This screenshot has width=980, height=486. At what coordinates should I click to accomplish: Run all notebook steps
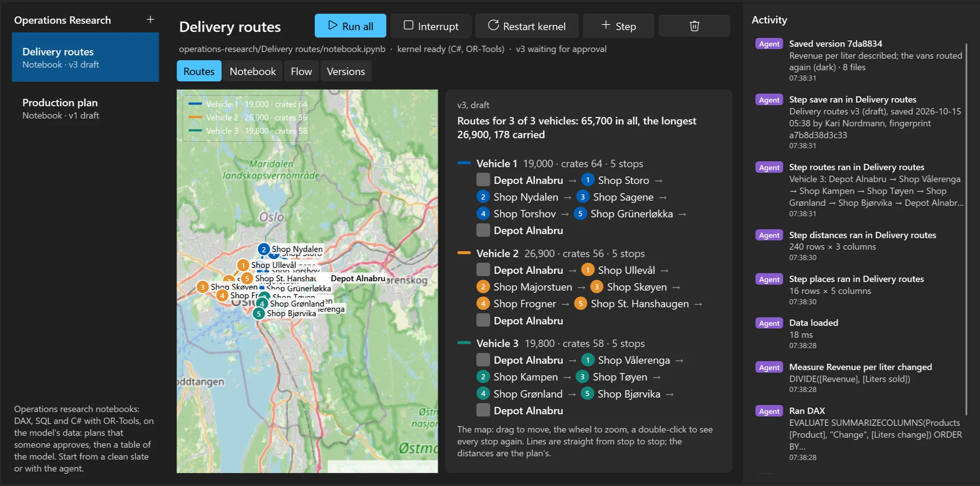350,26
